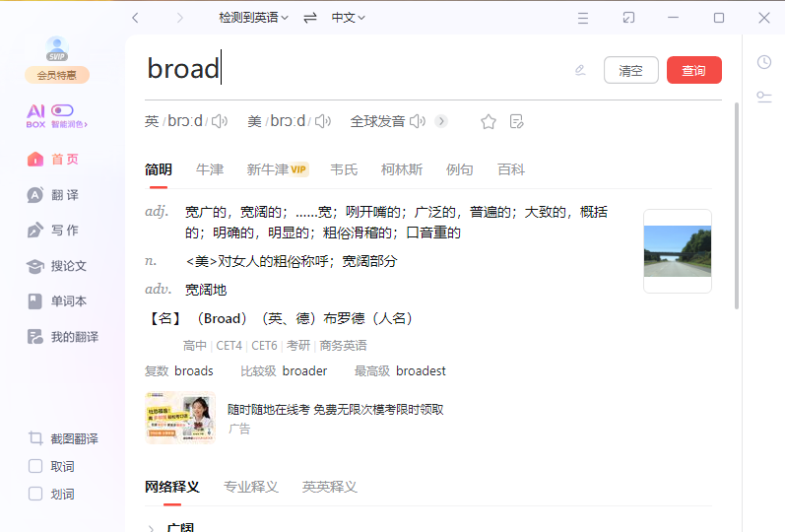Screen dimensions: 785x532
Task: Swap source and target languages
Action: 310,18
